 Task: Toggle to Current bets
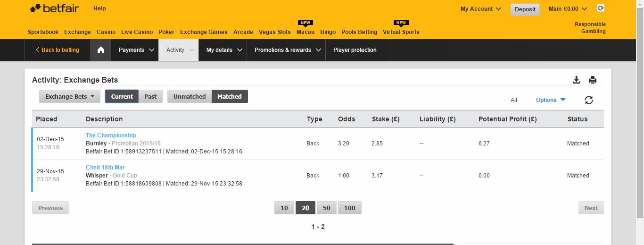point(122,96)
